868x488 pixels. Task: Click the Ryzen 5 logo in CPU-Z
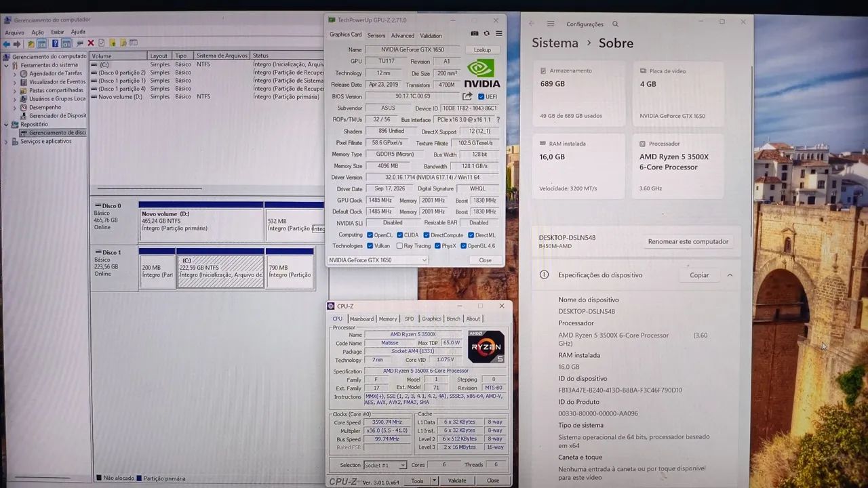(x=486, y=347)
